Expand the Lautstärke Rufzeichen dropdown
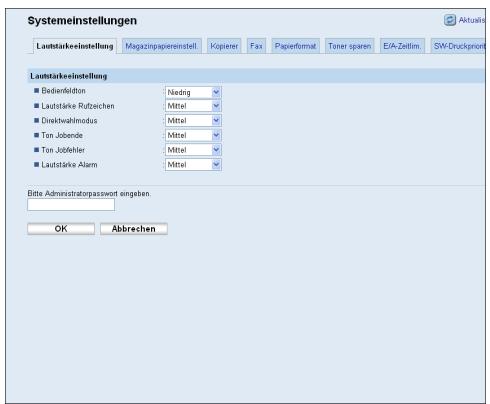Screen dimensions: 490x404 pyautogui.click(x=193, y=106)
